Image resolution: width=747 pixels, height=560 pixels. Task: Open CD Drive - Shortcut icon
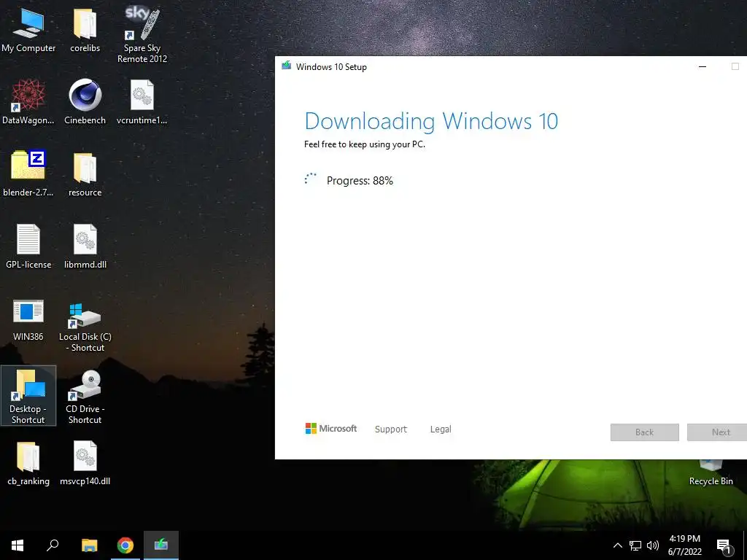tap(85, 397)
